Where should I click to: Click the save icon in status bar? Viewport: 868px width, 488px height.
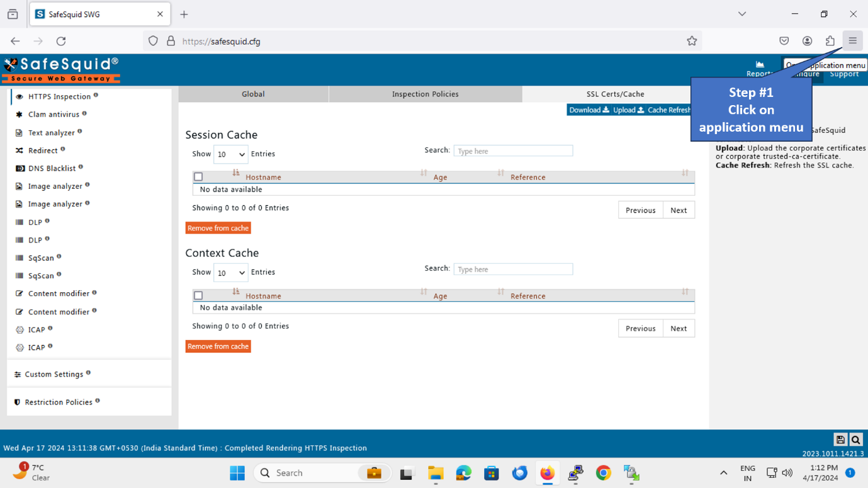(x=840, y=440)
